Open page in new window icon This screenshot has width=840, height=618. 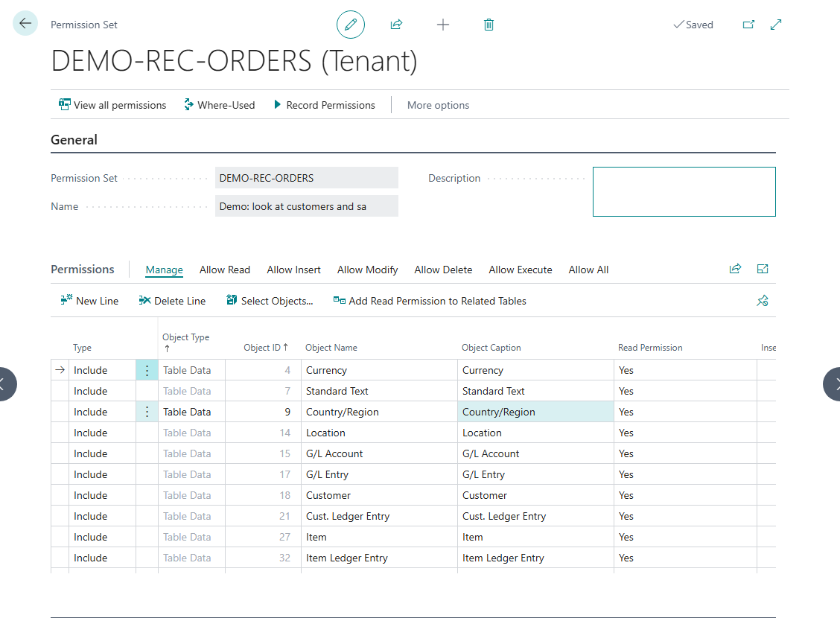(x=748, y=25)
